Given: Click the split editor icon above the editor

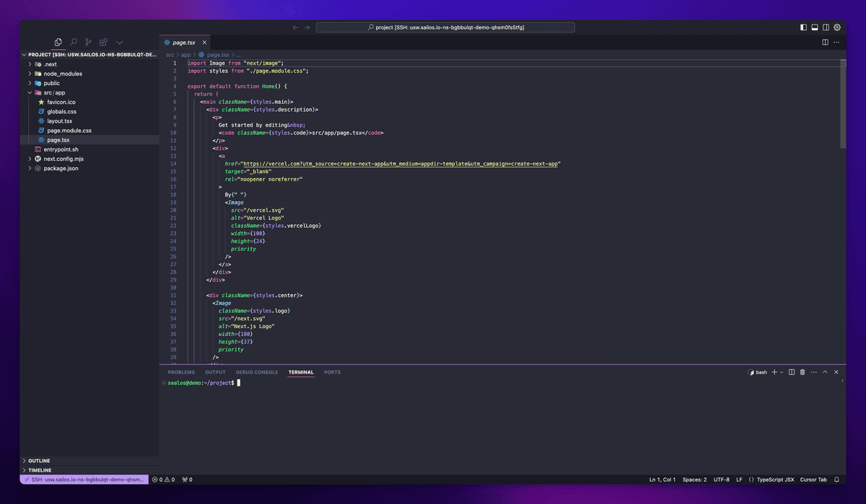Looking at the screenshot, I should pos(824,42).
